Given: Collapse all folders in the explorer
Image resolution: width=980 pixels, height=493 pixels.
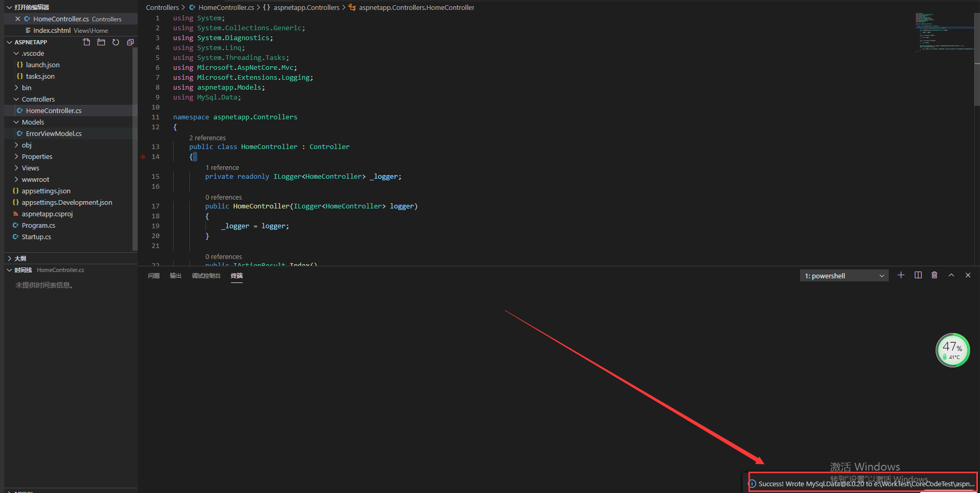Looking at the screenshot, I should click(x=130, y=42).
